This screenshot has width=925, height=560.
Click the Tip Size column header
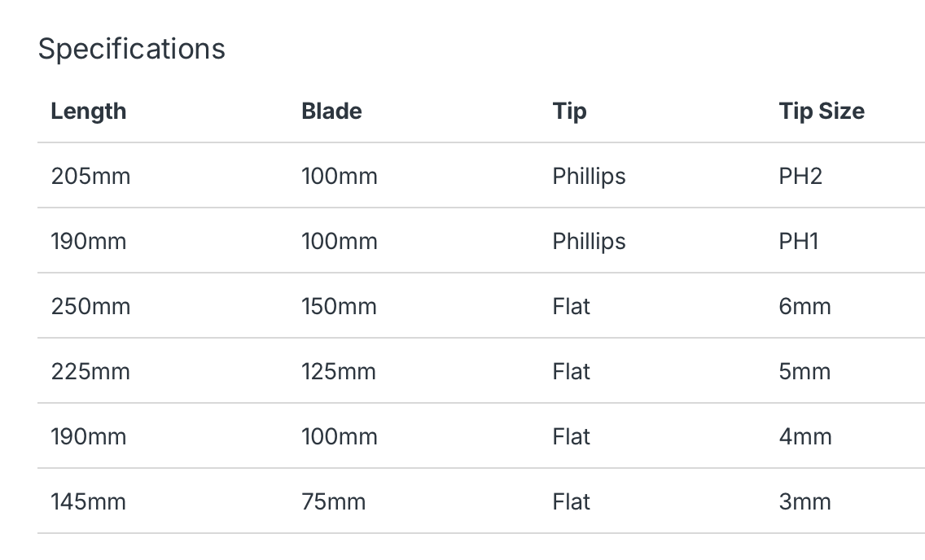point(822,111)
